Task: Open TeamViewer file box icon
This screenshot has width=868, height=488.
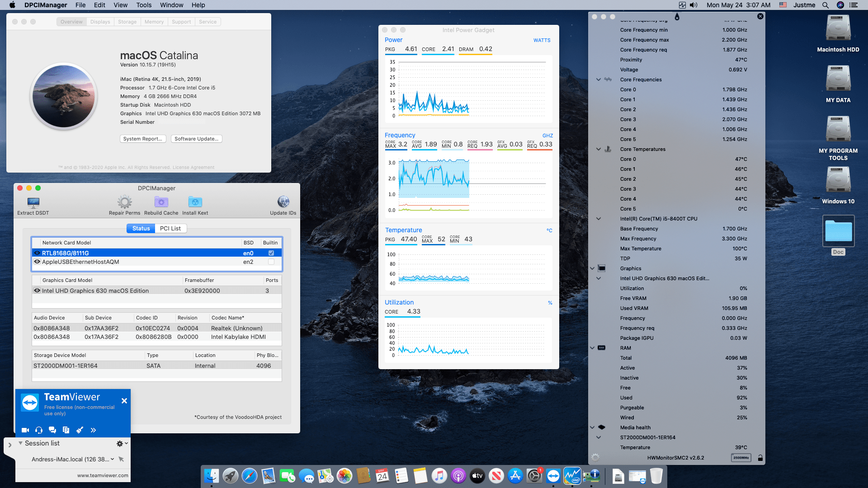Action: click(66, 430)
